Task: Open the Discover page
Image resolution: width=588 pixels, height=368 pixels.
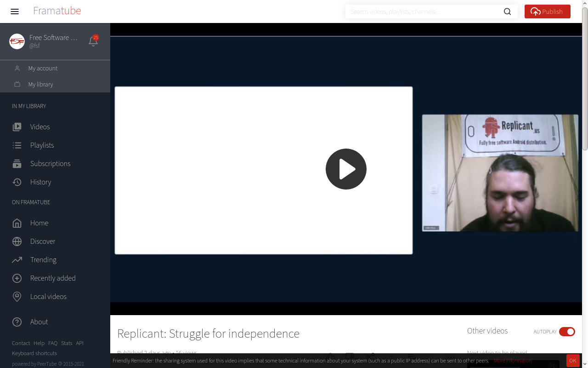Action: [x=42, y=241]
